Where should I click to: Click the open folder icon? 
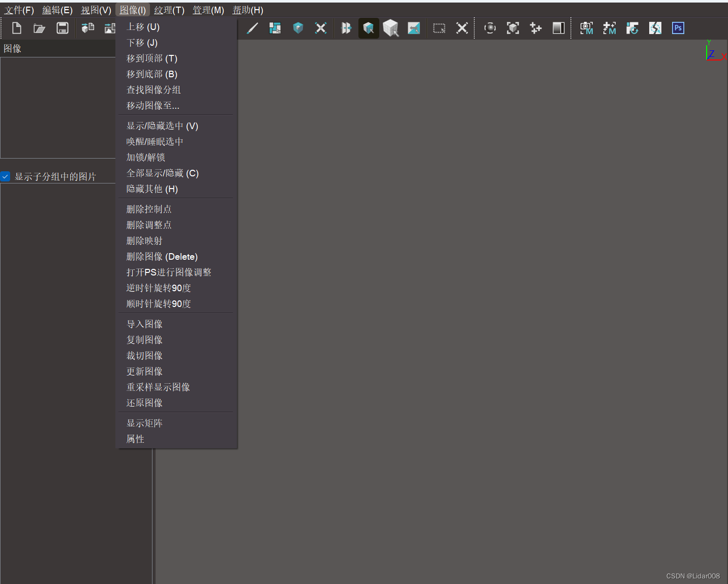[x=40, y=28]
